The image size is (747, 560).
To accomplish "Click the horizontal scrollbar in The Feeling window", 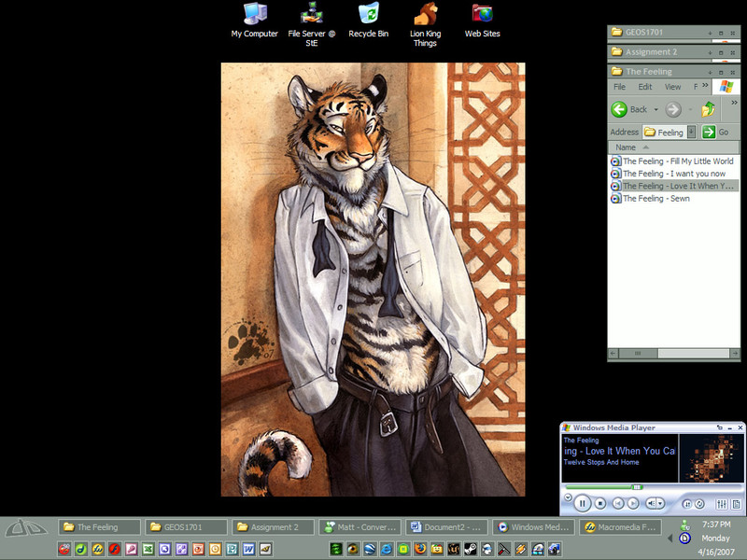I will (673, 354).
